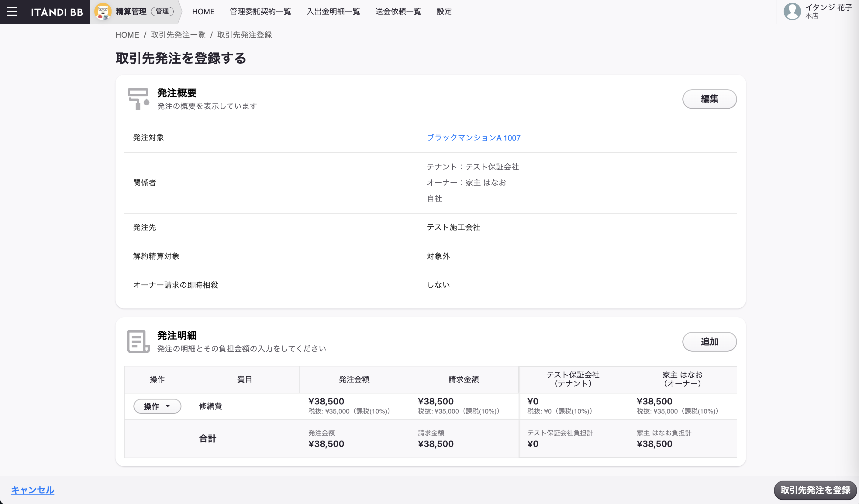Click the キャンセル link
Viewport: 859px width, 504px height.
click(33, 490)
